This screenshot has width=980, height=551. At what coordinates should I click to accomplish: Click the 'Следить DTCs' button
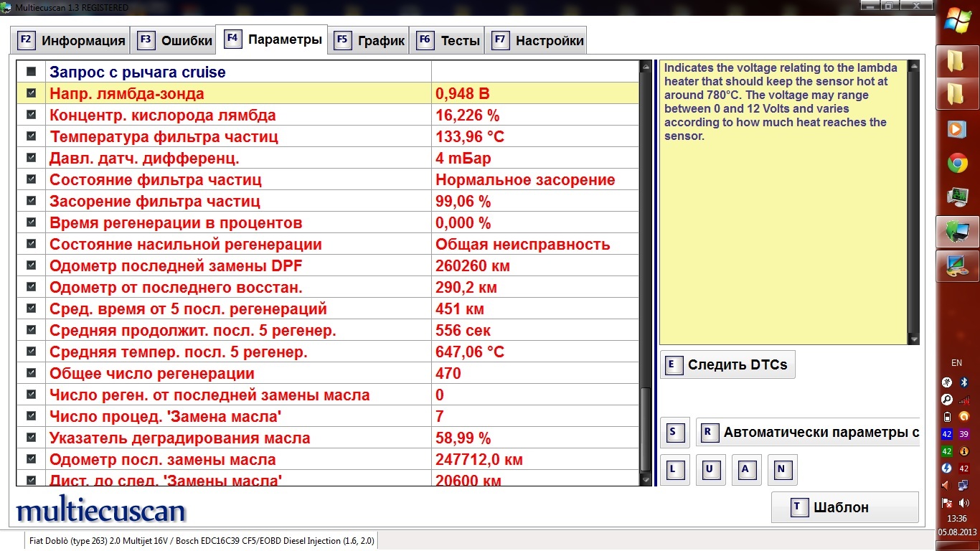[x=727, y=364]
